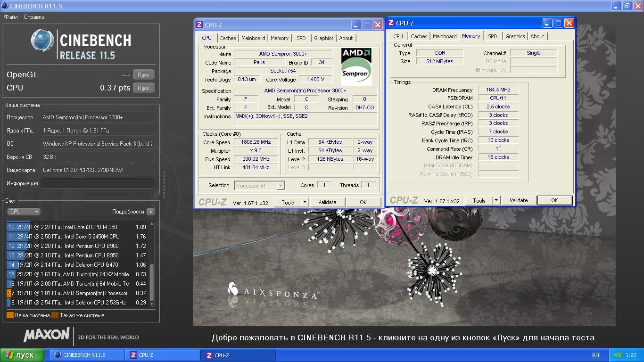Switch to SPD tab in left CPU-Z window
The image size is (644, 362).
(301, 38)
